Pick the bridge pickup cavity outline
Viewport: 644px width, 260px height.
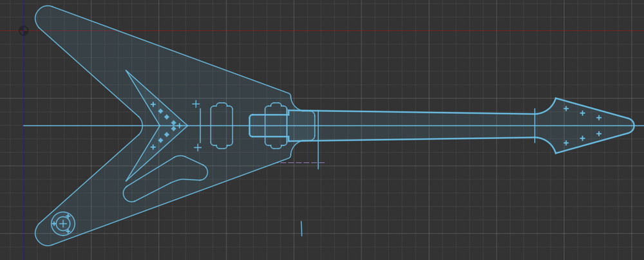[222, 125]
